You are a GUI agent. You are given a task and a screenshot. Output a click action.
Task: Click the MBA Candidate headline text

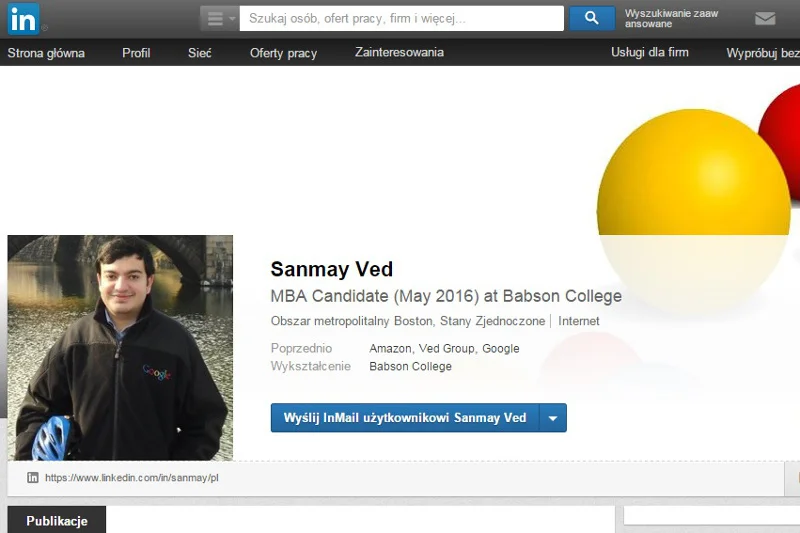(446, 296)
